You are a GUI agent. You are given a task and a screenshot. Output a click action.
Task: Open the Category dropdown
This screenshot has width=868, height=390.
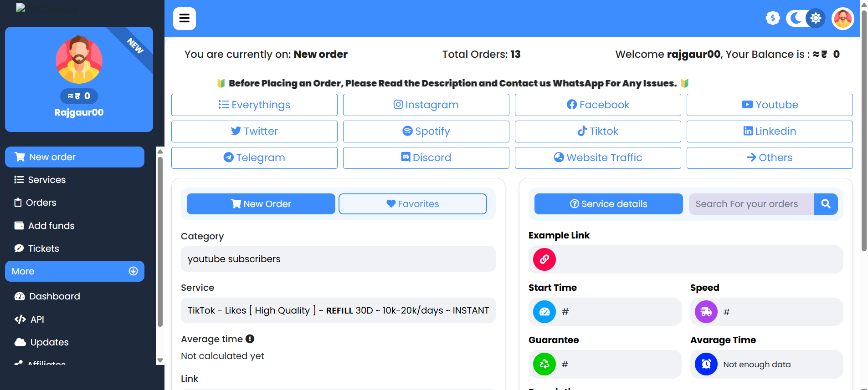click(x=338, y=259)
